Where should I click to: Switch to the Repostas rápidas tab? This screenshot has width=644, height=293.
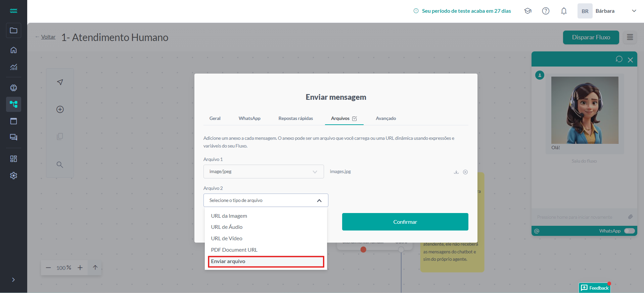click(x=295, y=118)
